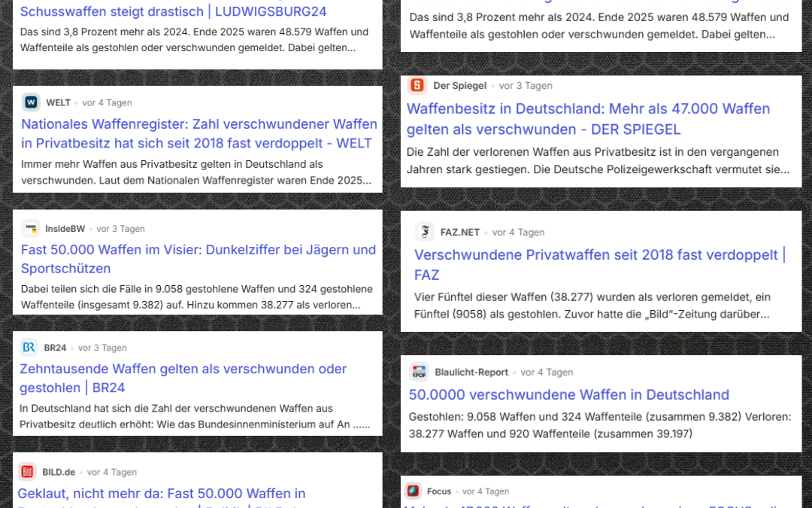This screenshot has width=812, height=508.
Task: Open the LUDWIGSBURG24 Schusswaffen headline
Action: click(173, 11)
